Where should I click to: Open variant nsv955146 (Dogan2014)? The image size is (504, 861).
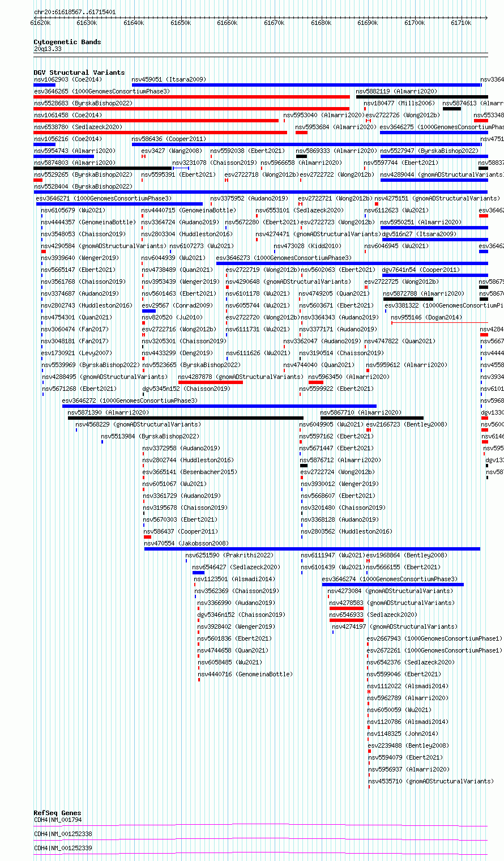pos(426,318)
